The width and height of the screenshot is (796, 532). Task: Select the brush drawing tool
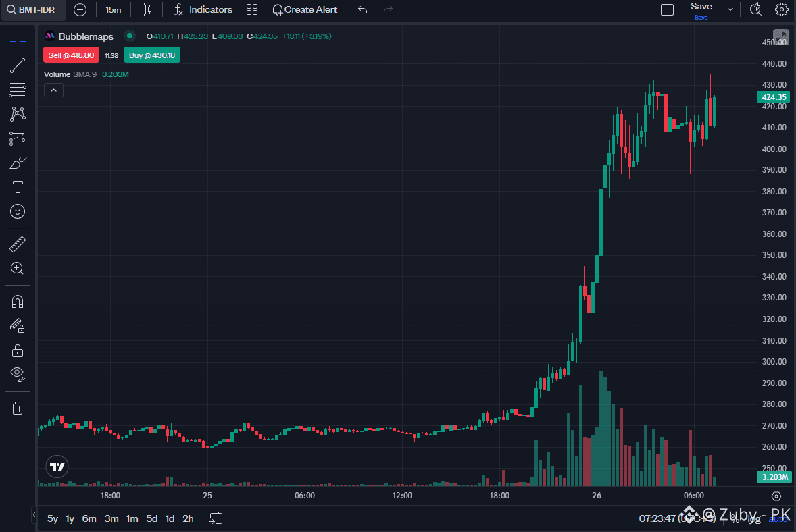[x=18, y=163]
